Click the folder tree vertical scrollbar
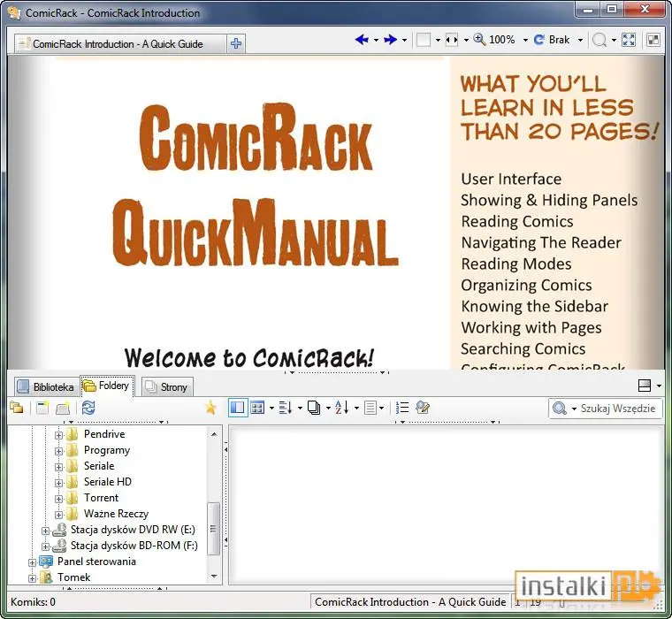Screen dimensions: 672x619 [x=213, y=505]
